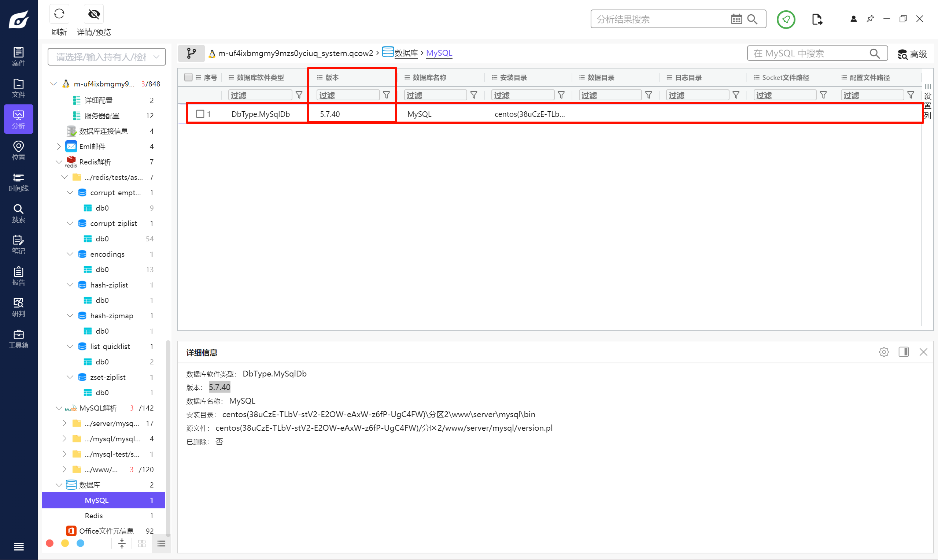Toggle the detail panel layout icon

[x=903, y=352]
